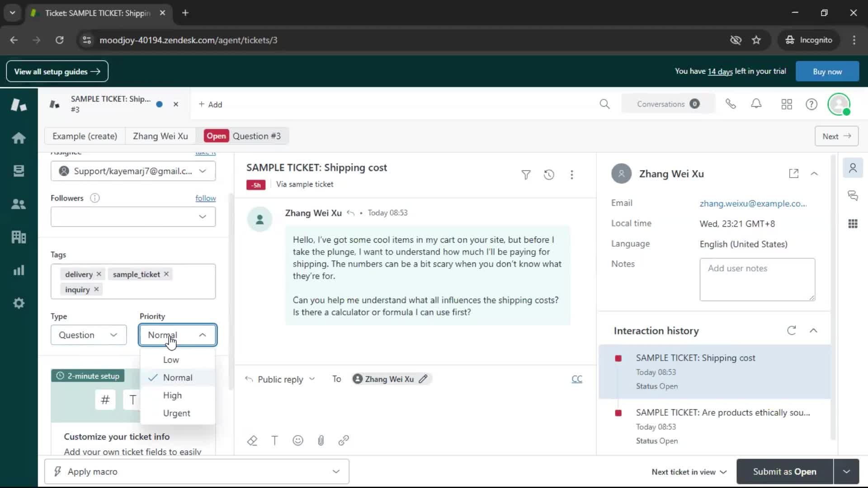Click Add new tab button
The height and width of the screenshot is (488, 868).
click(x=210, y=104)
